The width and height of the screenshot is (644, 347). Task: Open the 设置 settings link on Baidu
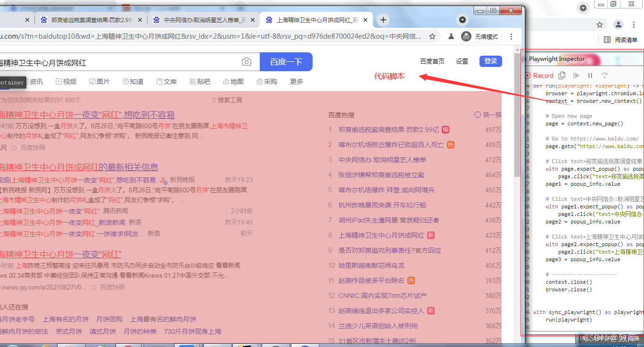click(x=462, y=61)
